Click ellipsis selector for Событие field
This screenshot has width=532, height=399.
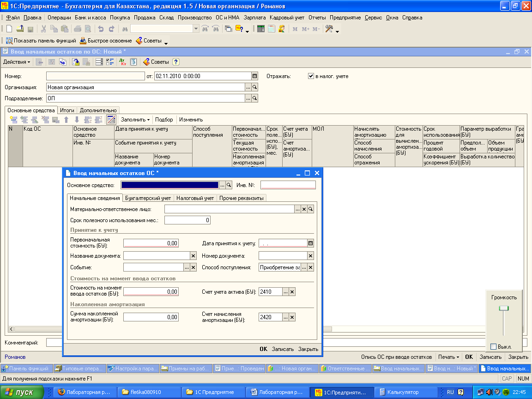[187, 267]
